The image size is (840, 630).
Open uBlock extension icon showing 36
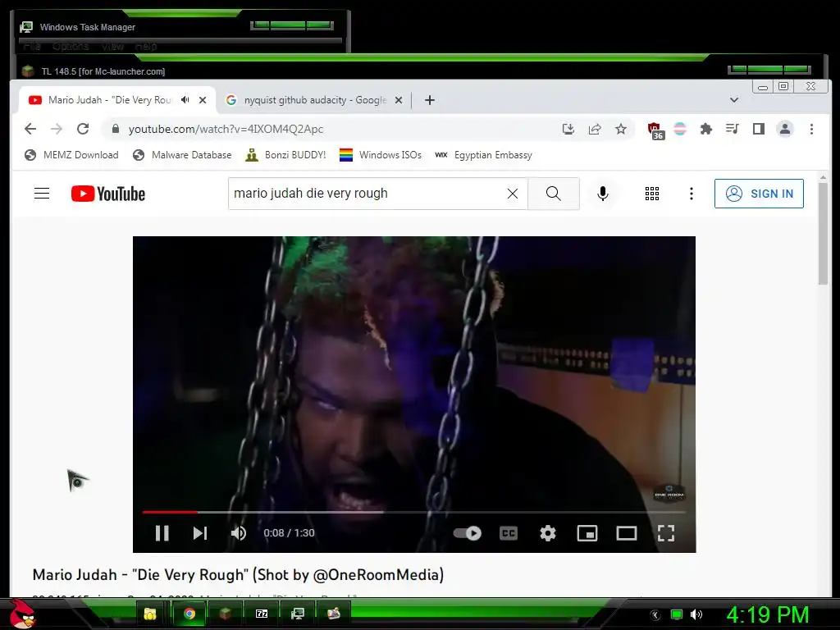(x=655, y=130)
